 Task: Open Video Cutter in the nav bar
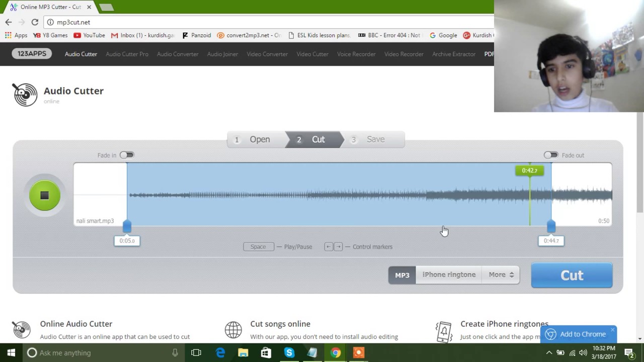pyautogui.click(x=312, y=54)
